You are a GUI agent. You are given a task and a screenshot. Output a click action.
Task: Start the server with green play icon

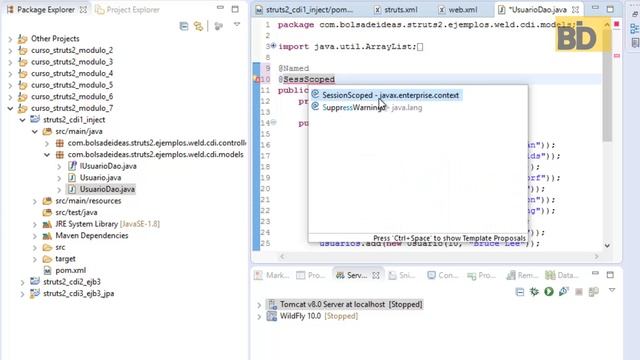click(x=549, y=292)
